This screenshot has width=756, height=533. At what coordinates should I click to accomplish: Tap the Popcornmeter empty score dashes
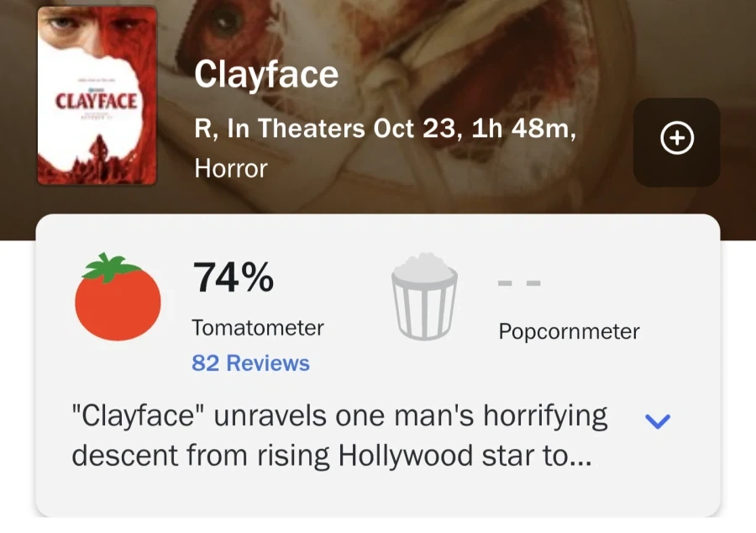point(519,283)
